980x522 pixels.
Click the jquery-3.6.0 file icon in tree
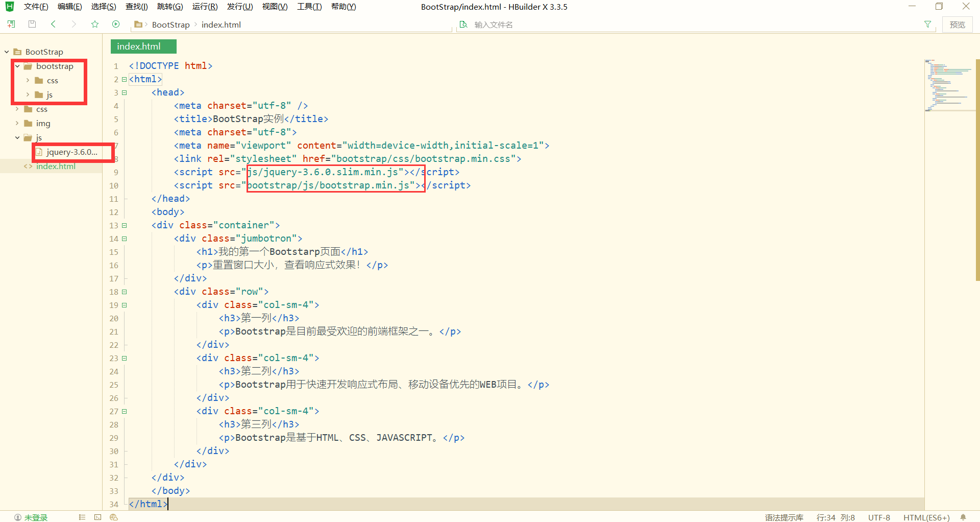39,152
